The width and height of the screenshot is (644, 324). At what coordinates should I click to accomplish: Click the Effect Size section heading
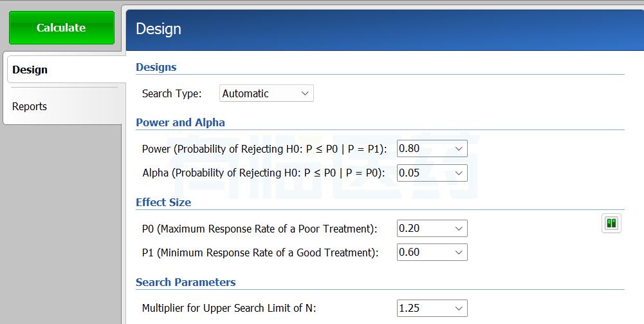[163, 202]
